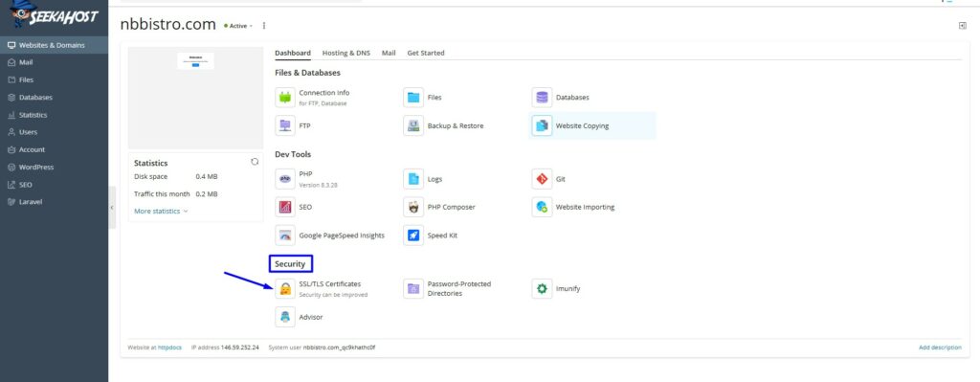The width and height of the screenshot is (980, 382).
Task: Open the Databases tool icon
Action: pyautogui.click(x=542, y=98)
